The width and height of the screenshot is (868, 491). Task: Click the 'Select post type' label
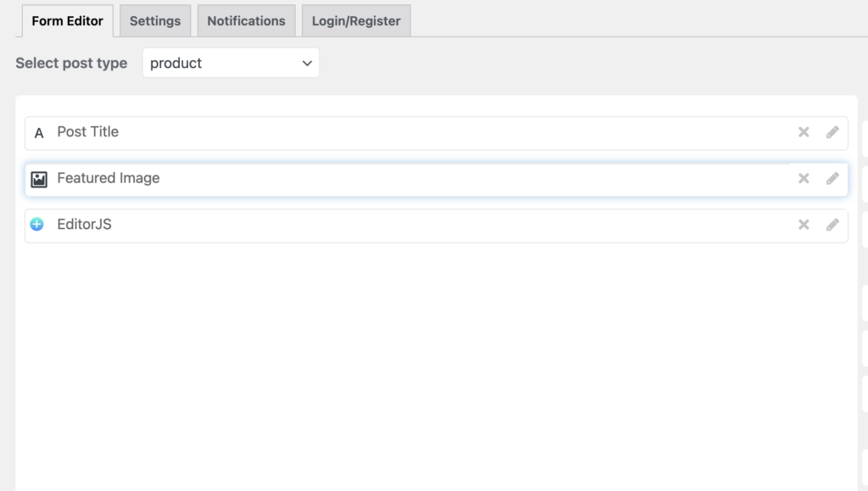71,64
